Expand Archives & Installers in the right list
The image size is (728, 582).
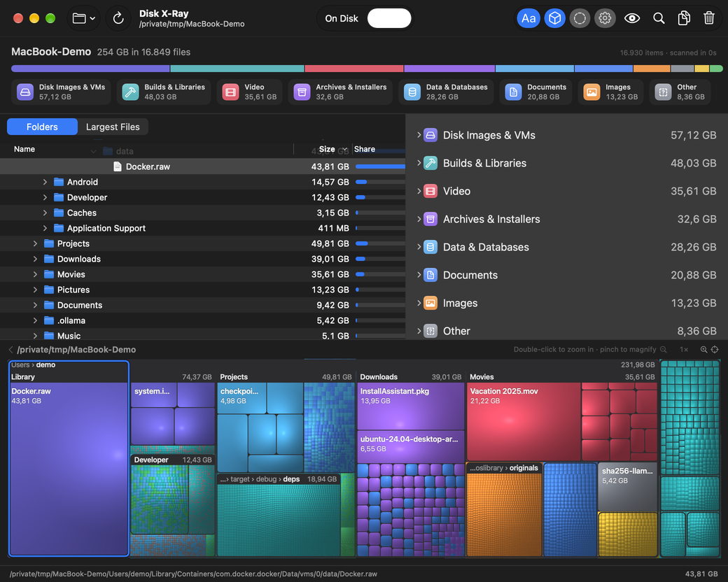click(419, 219)
